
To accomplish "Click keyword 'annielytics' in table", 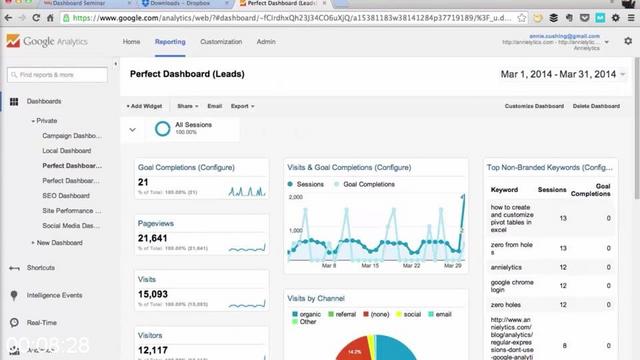I will 506,268.
